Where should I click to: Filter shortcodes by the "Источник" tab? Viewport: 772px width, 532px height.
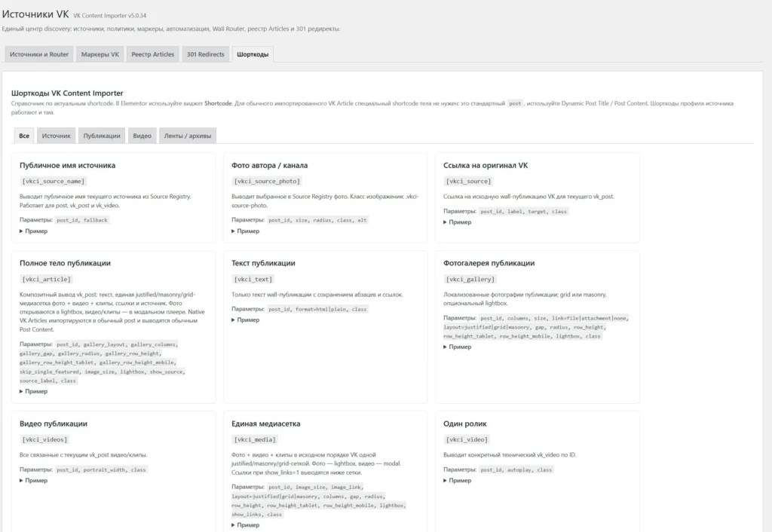[56, 136]
